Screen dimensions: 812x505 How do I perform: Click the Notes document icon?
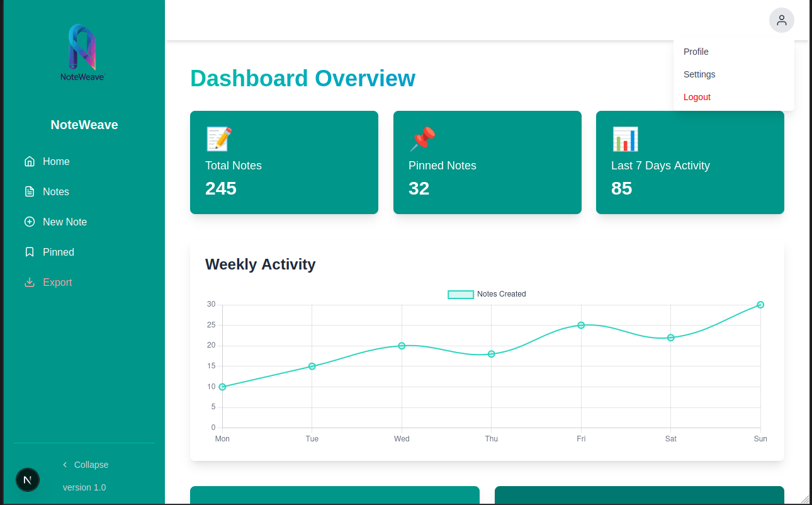(30, 191)
